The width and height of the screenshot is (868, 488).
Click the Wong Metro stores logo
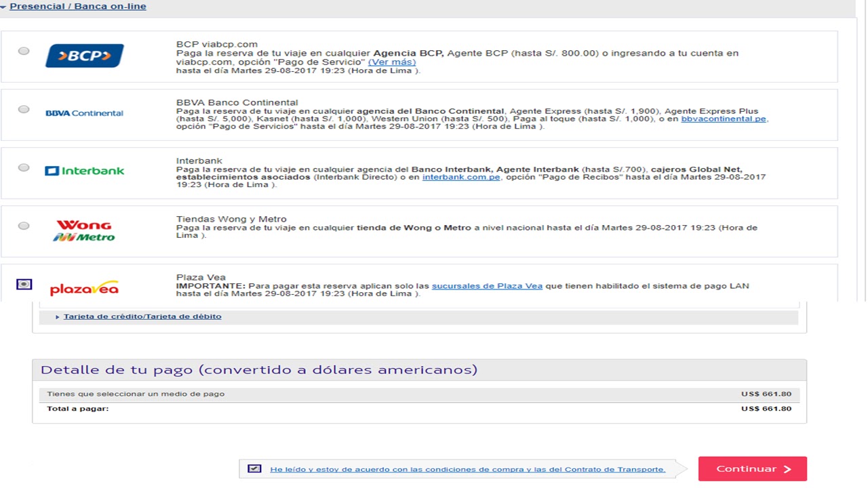tap(85, 230)
